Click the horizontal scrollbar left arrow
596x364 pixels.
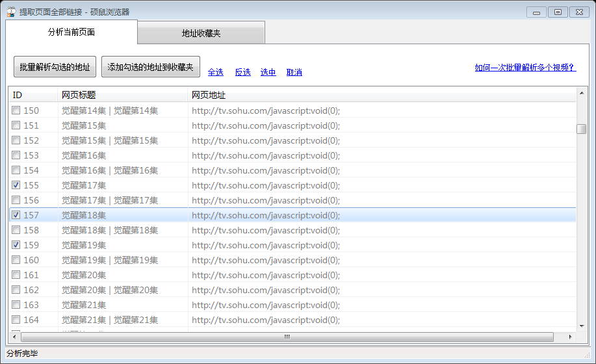point(14,337)
